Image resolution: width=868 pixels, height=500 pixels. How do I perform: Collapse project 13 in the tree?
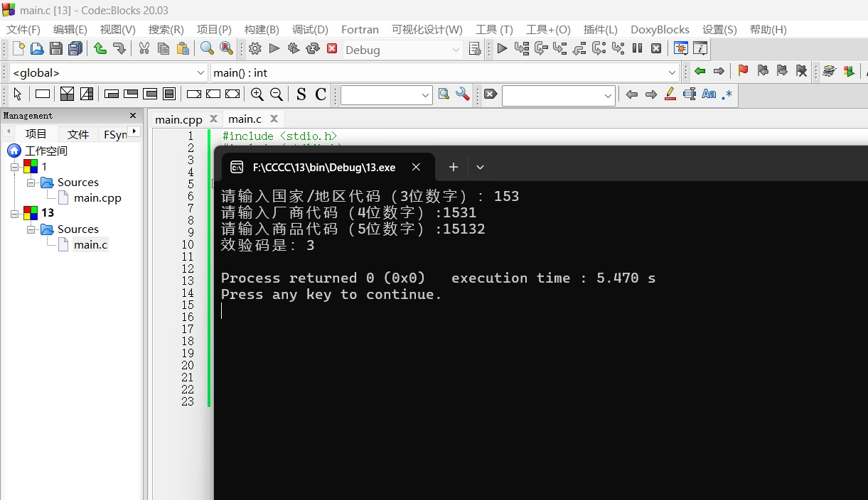[15, 213]
